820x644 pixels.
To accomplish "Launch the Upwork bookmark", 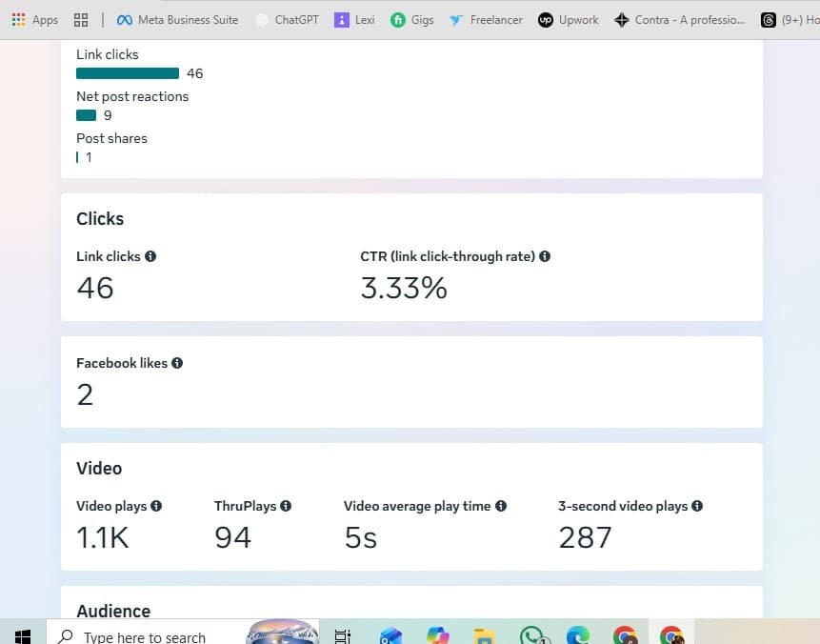I will coord(569,20).
